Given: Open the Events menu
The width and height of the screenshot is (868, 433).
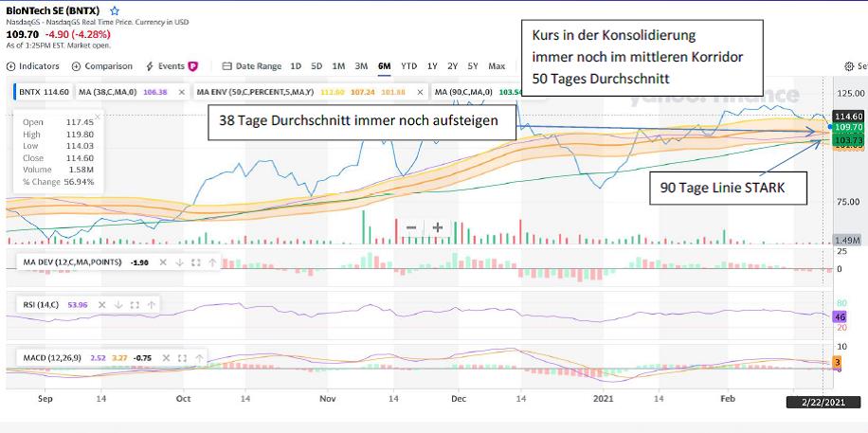Looking at the screenshot, I should pos(165,66).
